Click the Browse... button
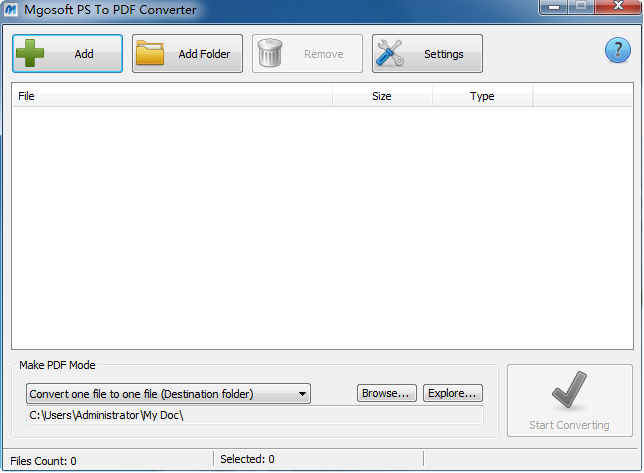 click(x=386, y=393)
